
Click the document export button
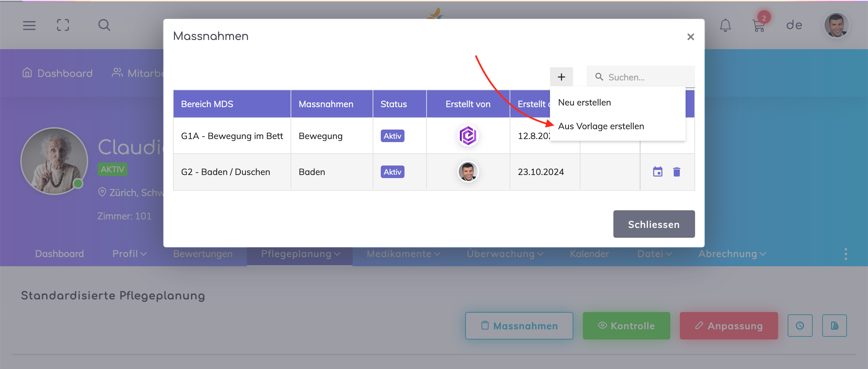click(x=834, y=326)
